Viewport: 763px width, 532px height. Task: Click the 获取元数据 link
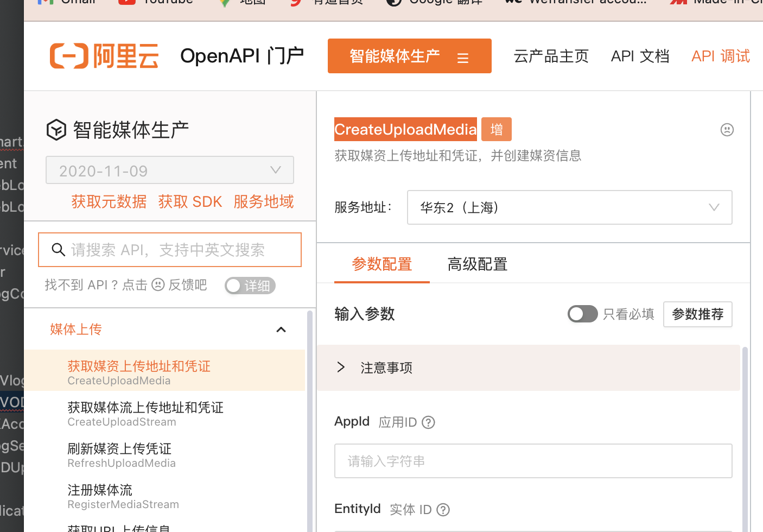109,202
